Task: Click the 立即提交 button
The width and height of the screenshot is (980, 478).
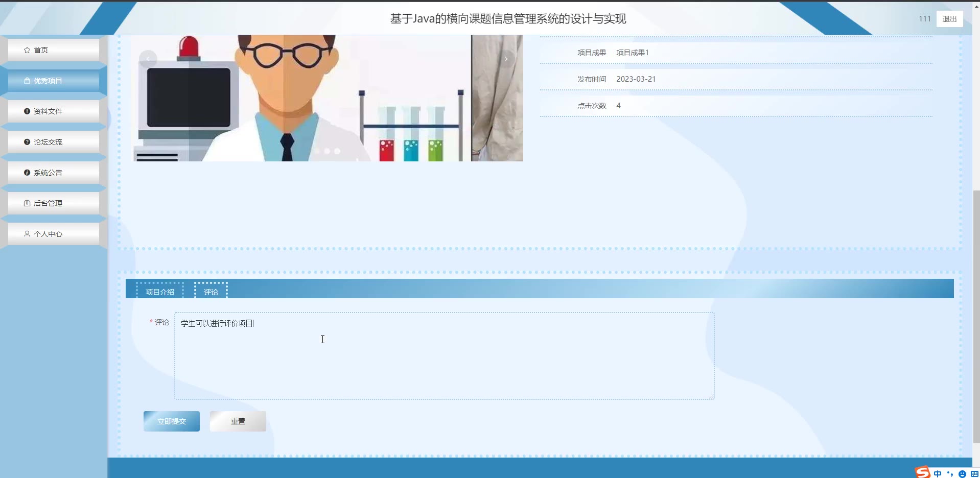Action: 172,421
